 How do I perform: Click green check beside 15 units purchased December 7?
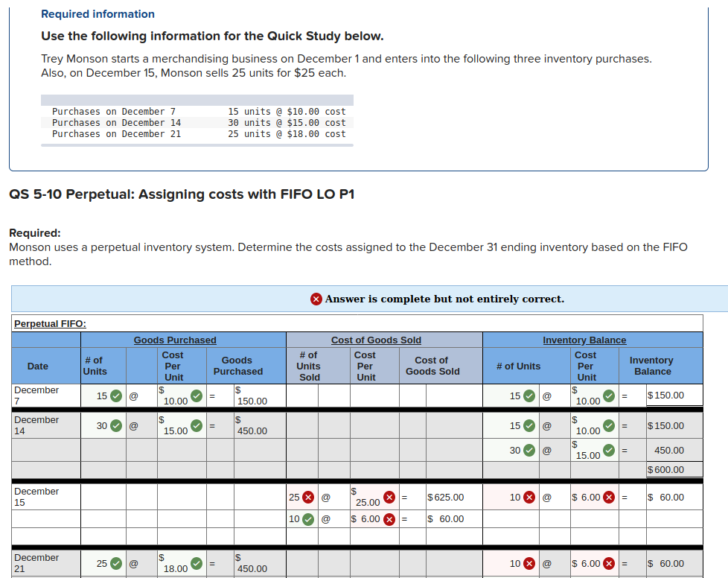click(116, 396)
